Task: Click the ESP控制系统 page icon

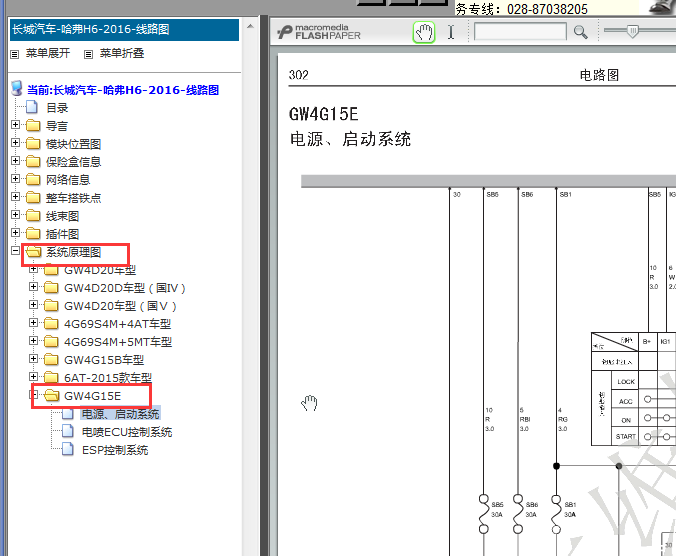Action: pyautogui.click(x=68, y=449)
